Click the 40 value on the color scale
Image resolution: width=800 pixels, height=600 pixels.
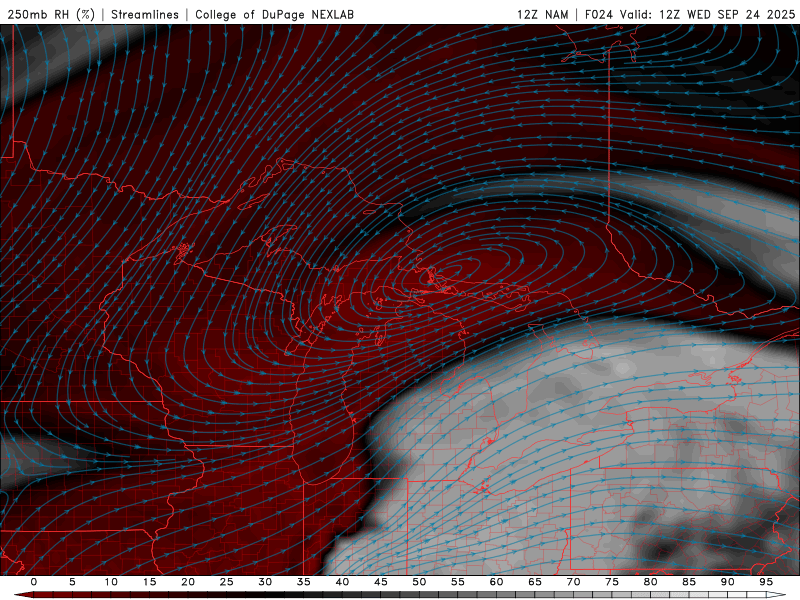point(342,582)
